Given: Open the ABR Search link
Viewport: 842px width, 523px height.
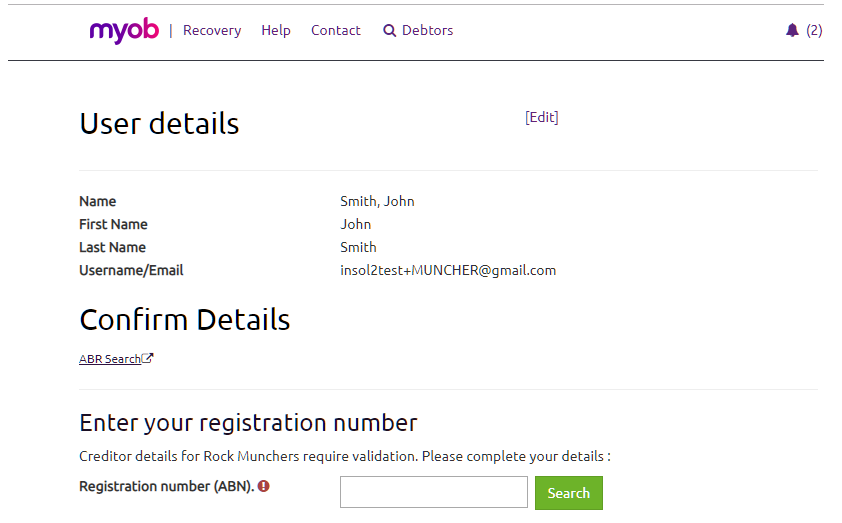Looking at the screenshot, I should click(110, 359).
